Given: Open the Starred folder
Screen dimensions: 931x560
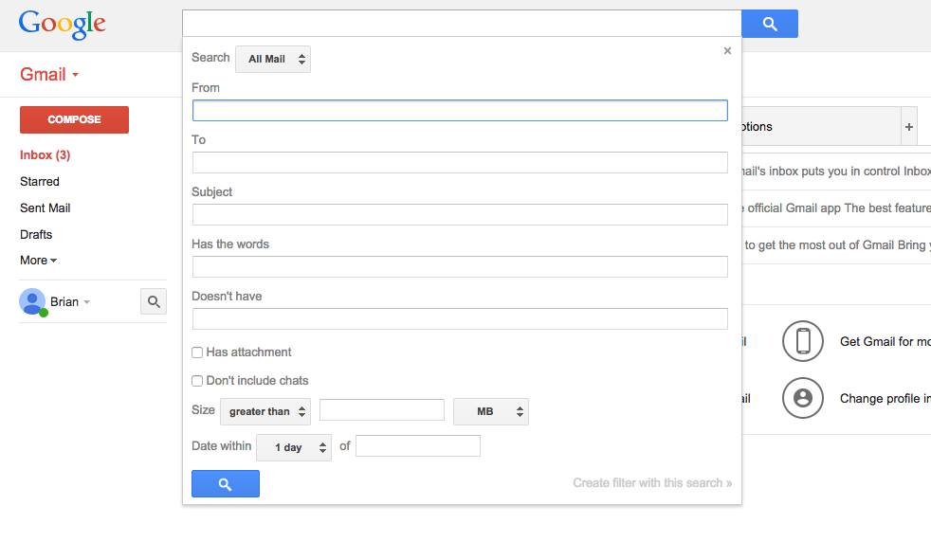Looking at the screenshot, I should [x=40, y=182].
